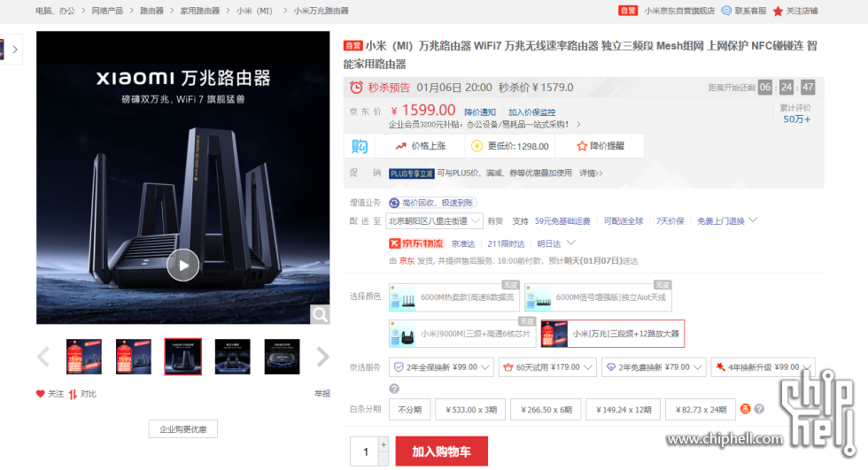
Task: Select ¥266.50 x 6期 installment
Action: (546, 410)
